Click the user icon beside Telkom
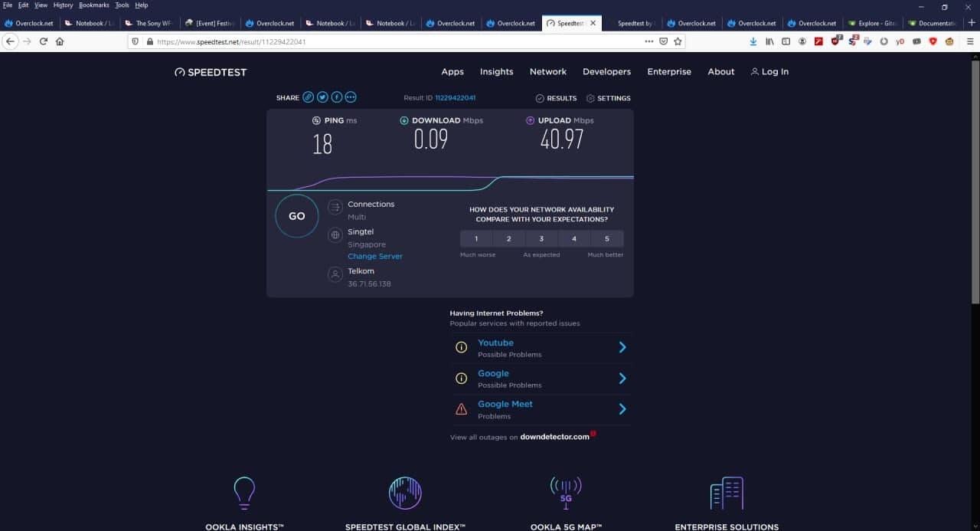 coord(335,274)
